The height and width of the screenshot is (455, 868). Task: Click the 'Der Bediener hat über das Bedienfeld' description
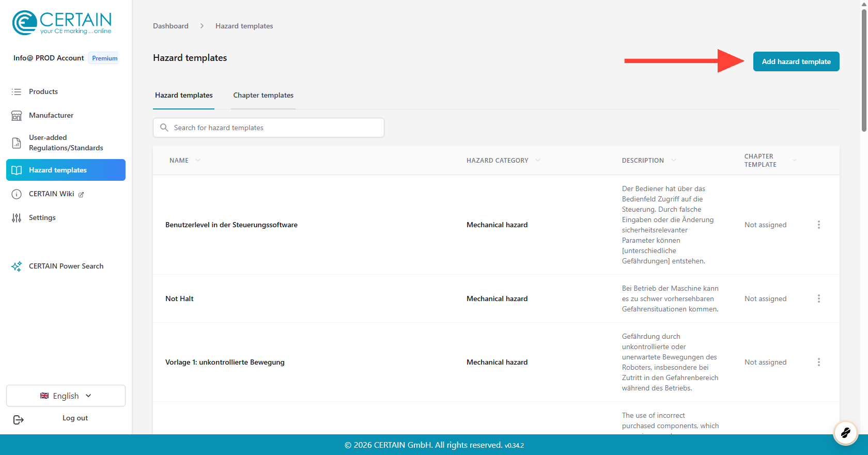click(x=668, y=225)
